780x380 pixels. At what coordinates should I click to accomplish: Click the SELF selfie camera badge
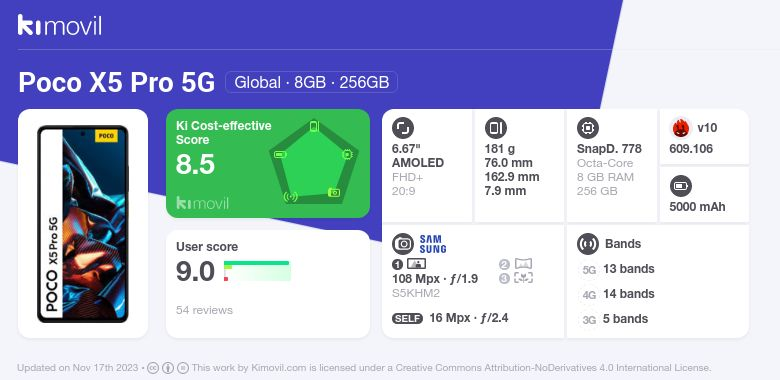[x=407, y=318]
